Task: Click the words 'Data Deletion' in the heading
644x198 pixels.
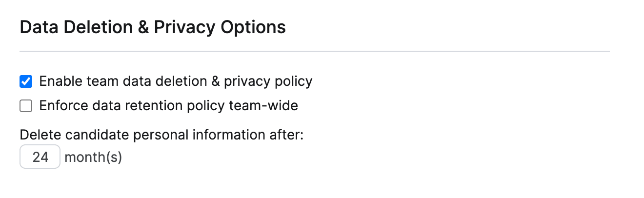Action: (x=75, y=27)
